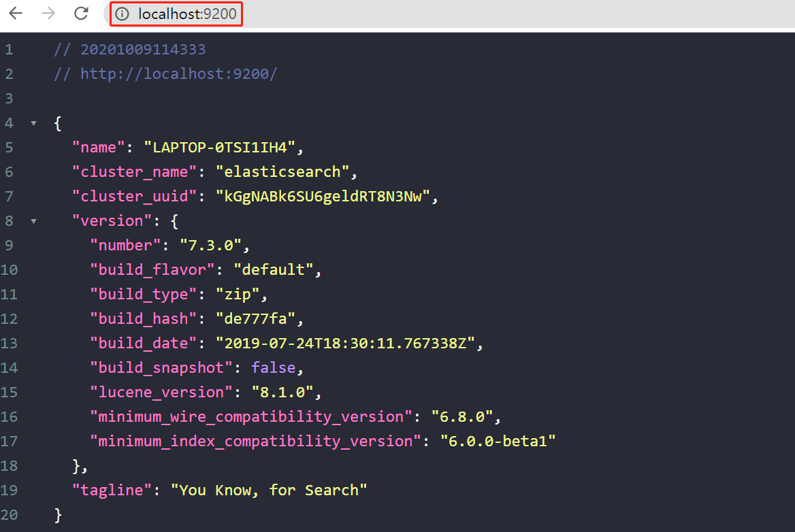Select the "build_type" key
Viewport: 795px width, 532px height.
click(x=144, y=295)
